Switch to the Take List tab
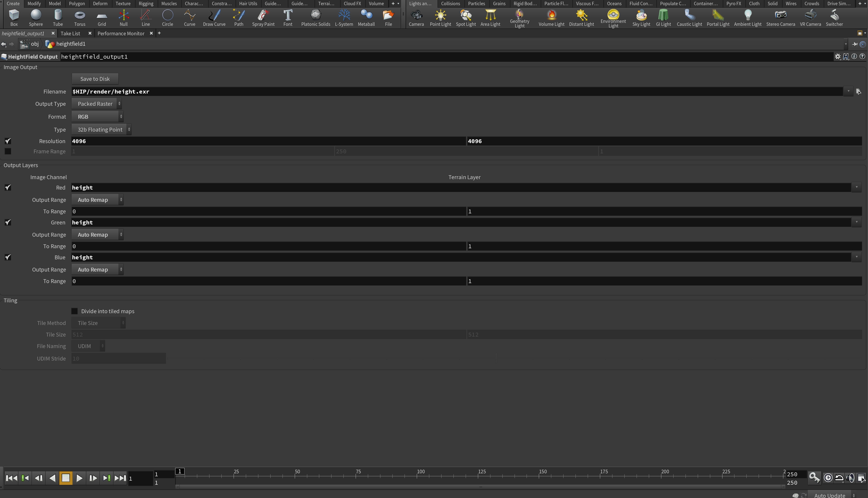Screen dimensions: 868x498 (70, 33)
